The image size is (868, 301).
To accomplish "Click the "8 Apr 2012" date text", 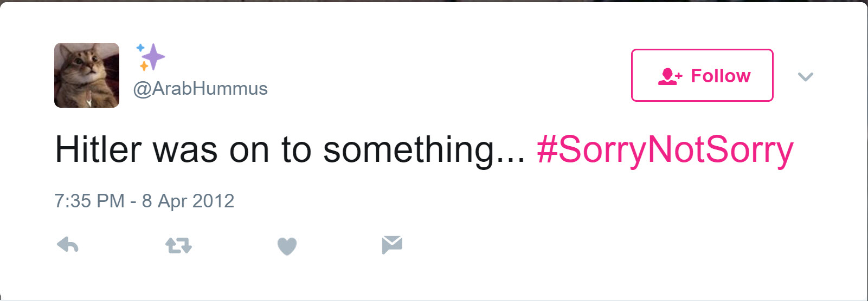I will [x=188, y=201].
